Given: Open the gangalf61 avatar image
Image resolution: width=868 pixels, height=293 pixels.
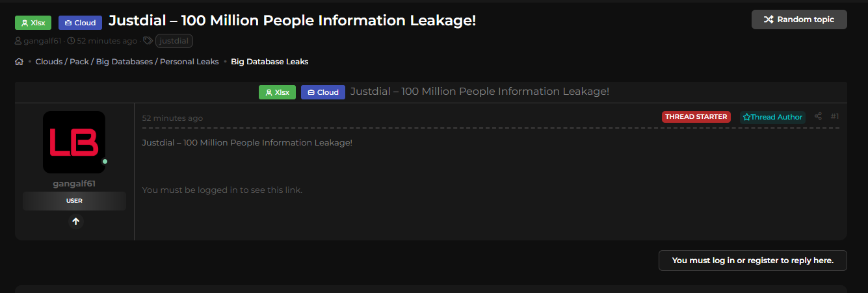Looking at the screenshot, I should click(74, 142).
